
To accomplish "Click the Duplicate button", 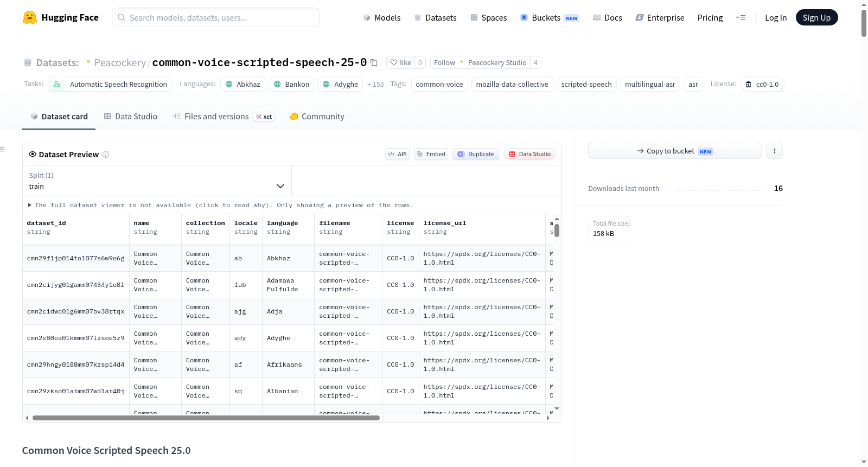I will [476, 154].
